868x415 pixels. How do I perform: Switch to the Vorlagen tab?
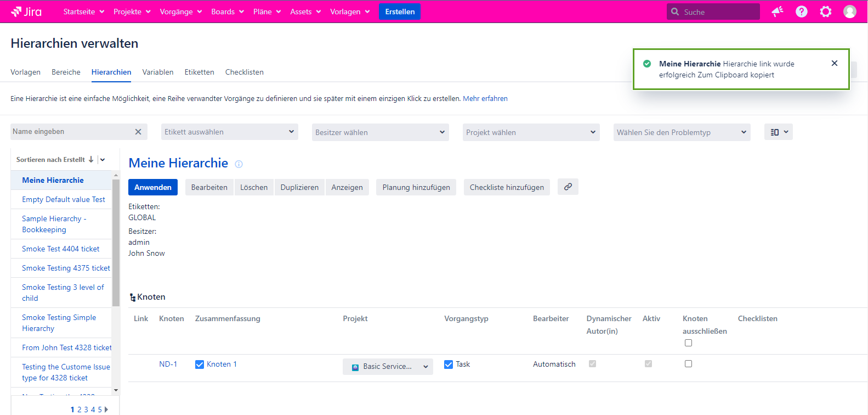point(25,72)
